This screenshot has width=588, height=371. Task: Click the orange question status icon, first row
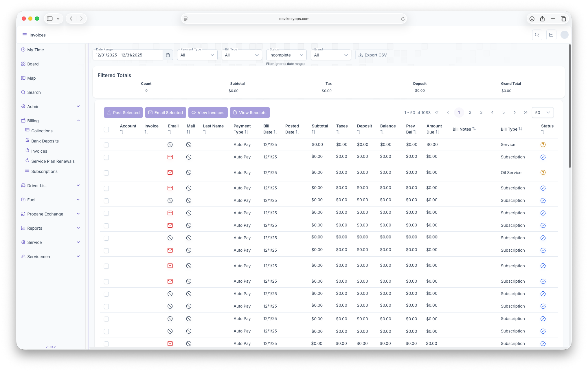(x=543, y=145)
